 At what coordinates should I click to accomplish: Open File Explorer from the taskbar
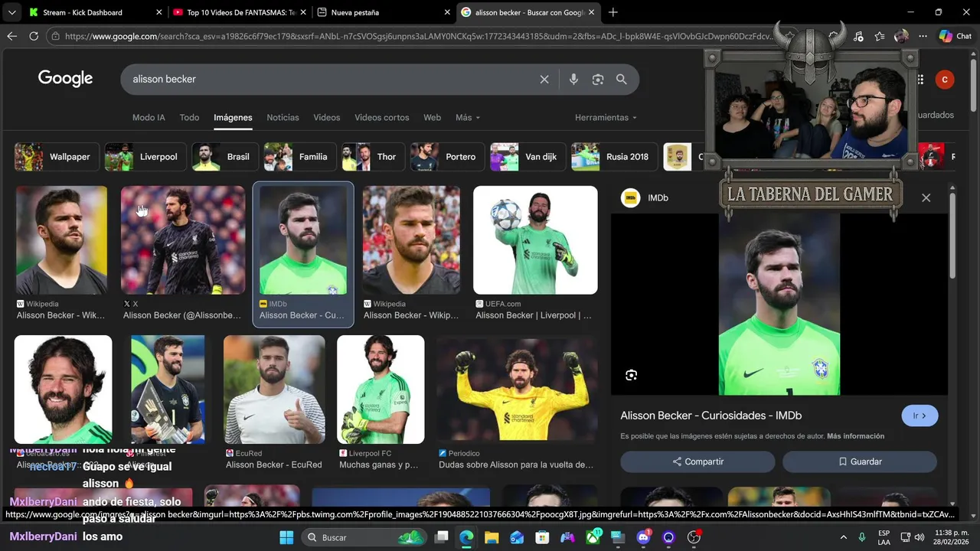click(492, 537)
